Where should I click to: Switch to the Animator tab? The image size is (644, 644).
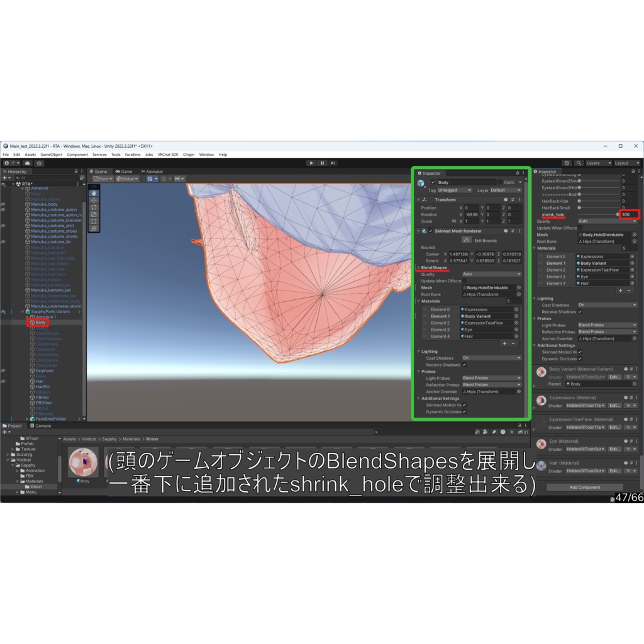152,172
